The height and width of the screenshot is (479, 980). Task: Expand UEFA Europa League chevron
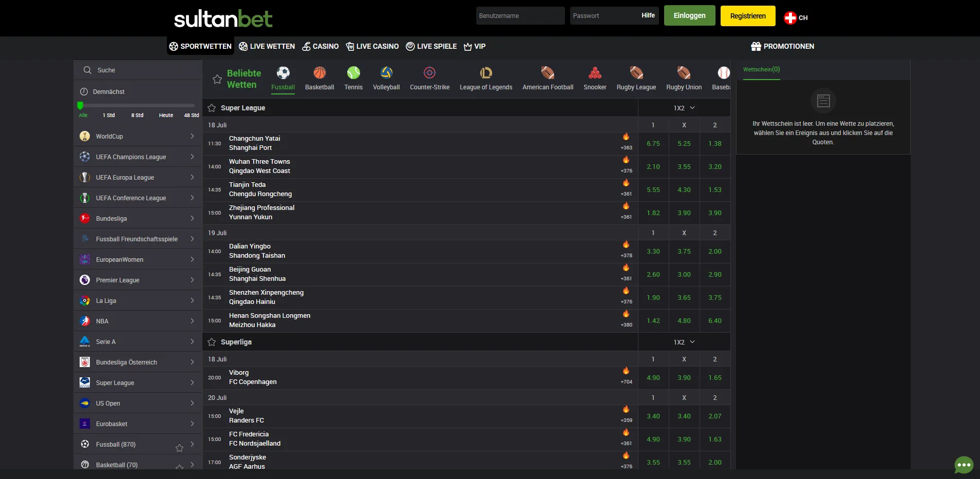[x=192, y=177]
